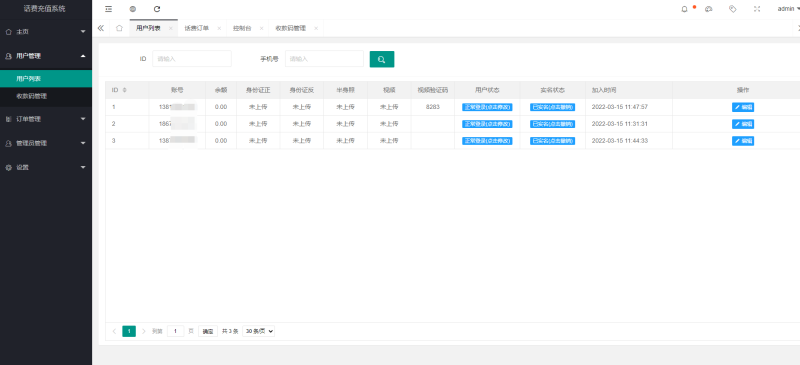Expand the 管理员管理 sidebar menu

pos(46,143)
